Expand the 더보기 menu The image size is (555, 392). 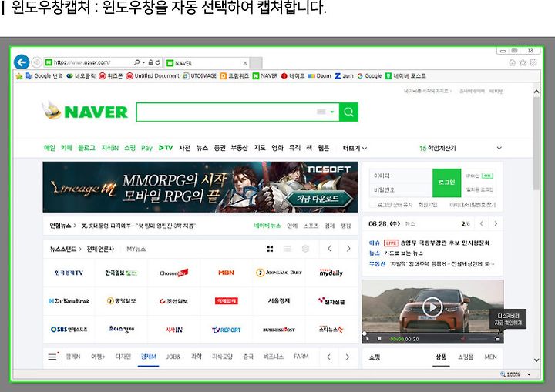point(355,148)
